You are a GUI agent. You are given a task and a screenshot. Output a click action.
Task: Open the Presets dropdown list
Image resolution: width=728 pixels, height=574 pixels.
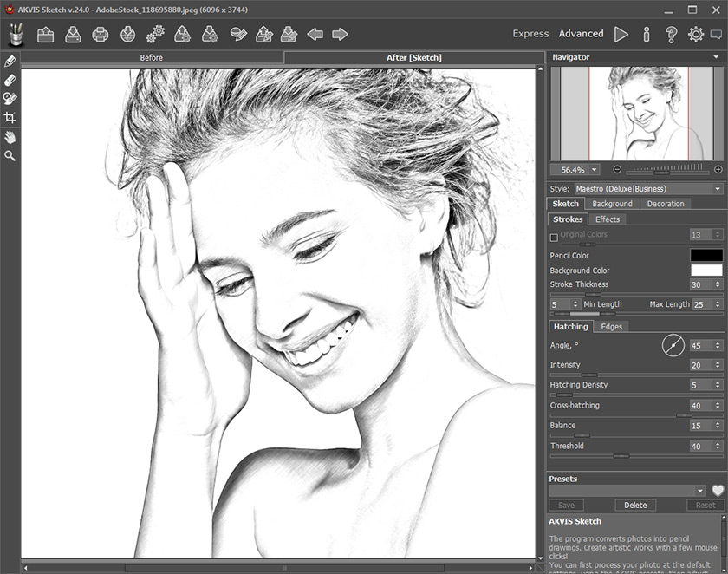click(700, 491)
